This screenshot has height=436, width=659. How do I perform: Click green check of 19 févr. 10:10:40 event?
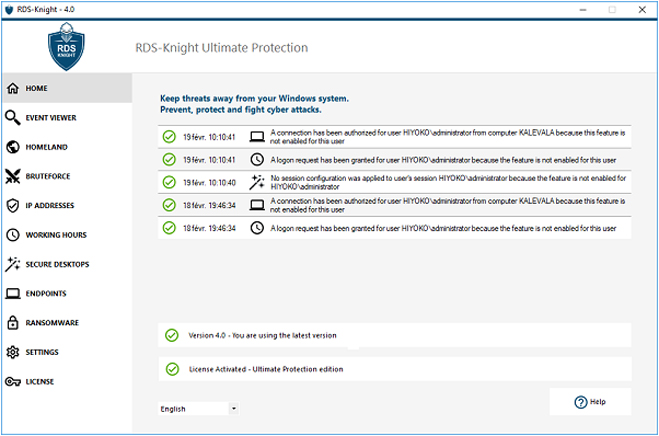click(169, 182)
